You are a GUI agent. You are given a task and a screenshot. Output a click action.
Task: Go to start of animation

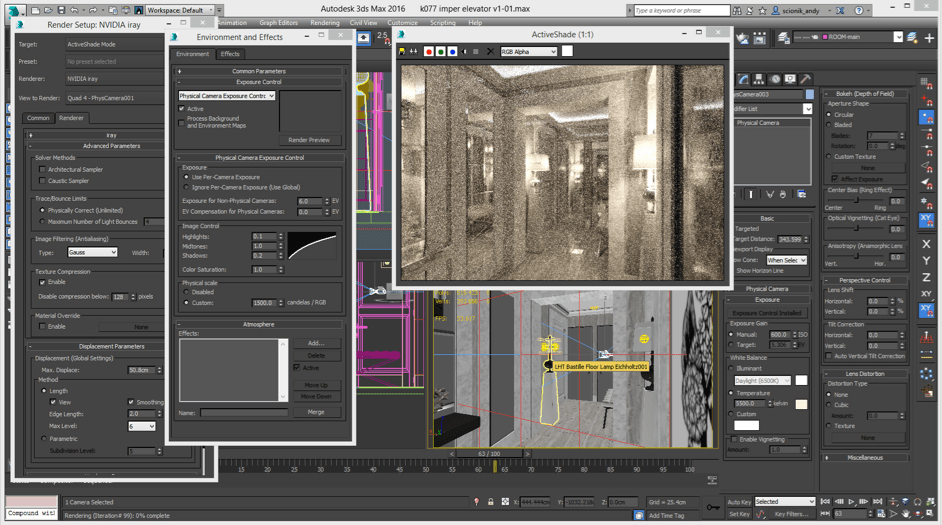coord(825,502)
